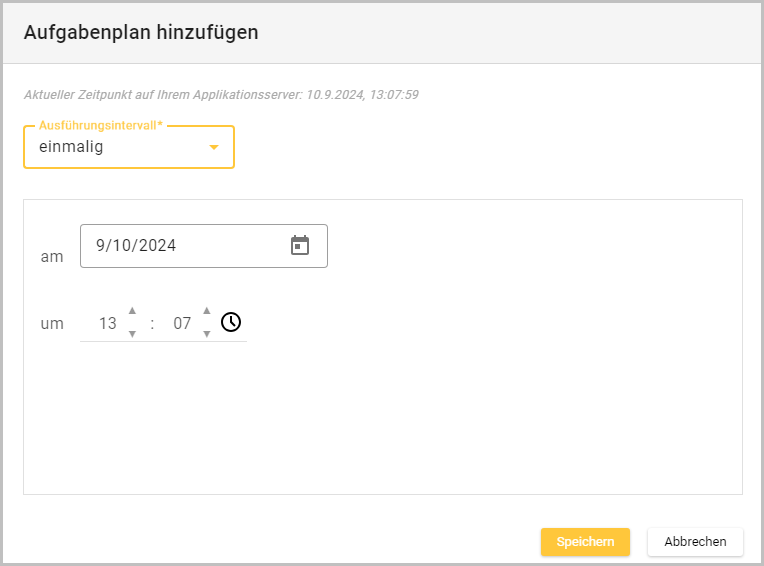
Task: Click the application server time text
Action: [220, 95]
